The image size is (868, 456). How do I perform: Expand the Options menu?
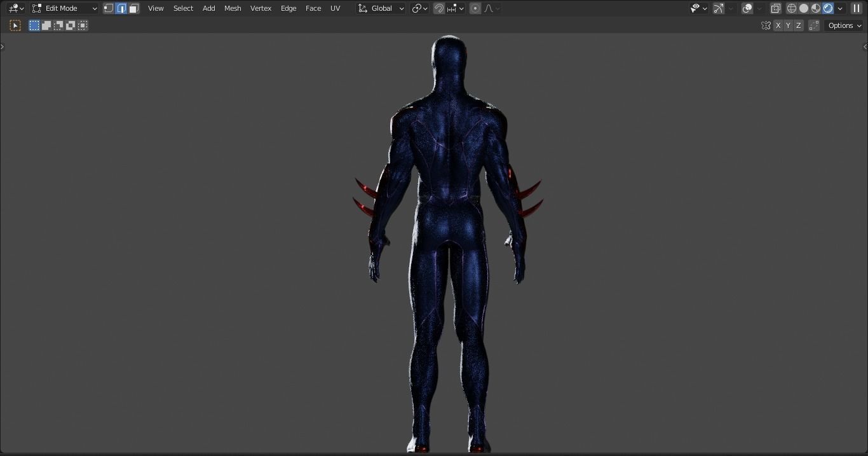844,25
